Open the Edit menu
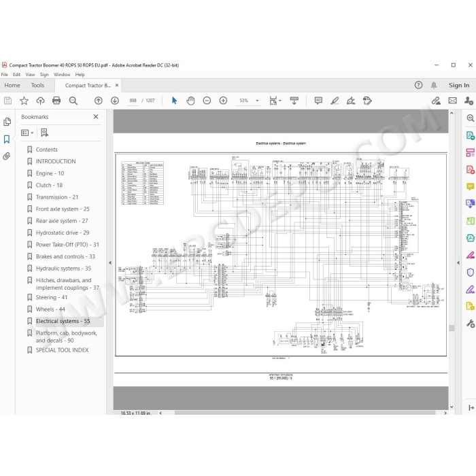This screenshot has width=476, height=476. point(16,75)
